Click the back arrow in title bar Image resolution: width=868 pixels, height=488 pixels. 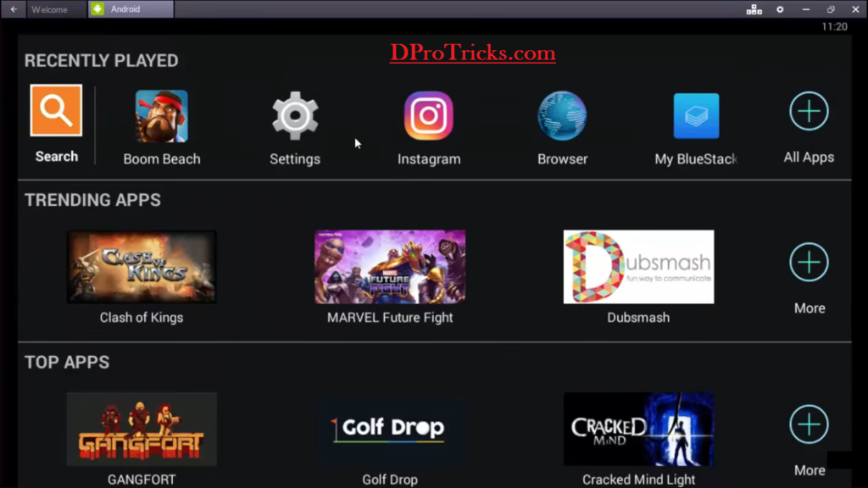(x=14, y=9)
